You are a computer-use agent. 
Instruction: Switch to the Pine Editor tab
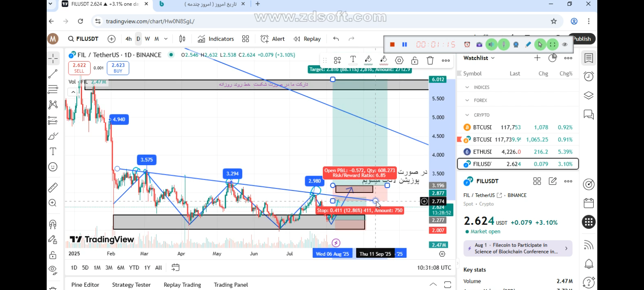pyautogui.click(x=85, y=285)
